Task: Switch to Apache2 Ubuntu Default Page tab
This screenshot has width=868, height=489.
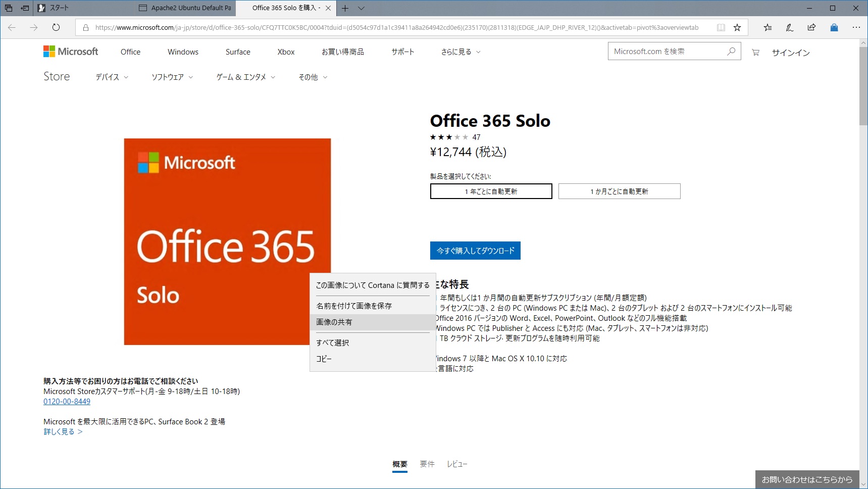Action: 185,8
